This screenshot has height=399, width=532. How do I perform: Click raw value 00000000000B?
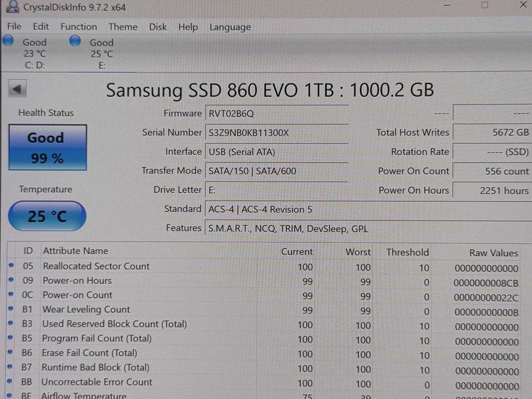coord(486,312)
